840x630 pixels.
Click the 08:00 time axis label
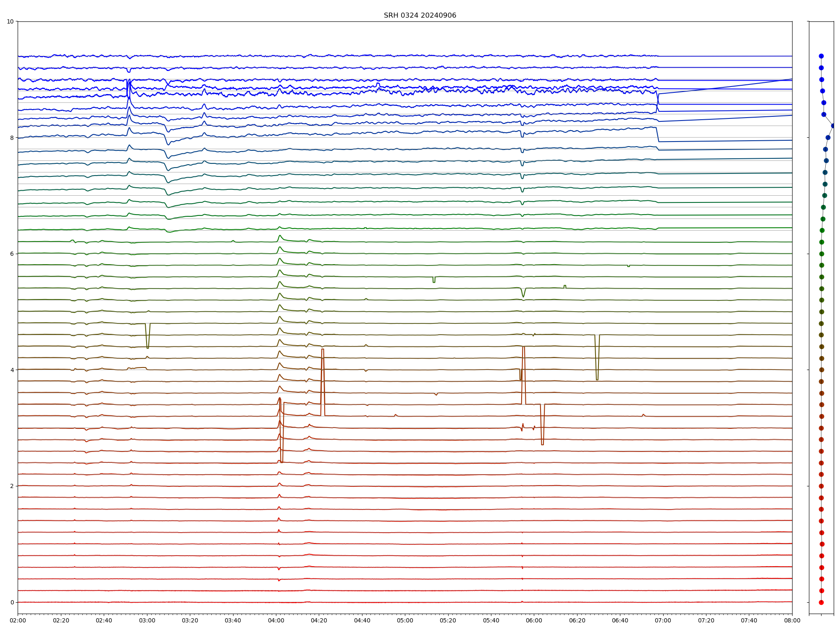(792, 620)
